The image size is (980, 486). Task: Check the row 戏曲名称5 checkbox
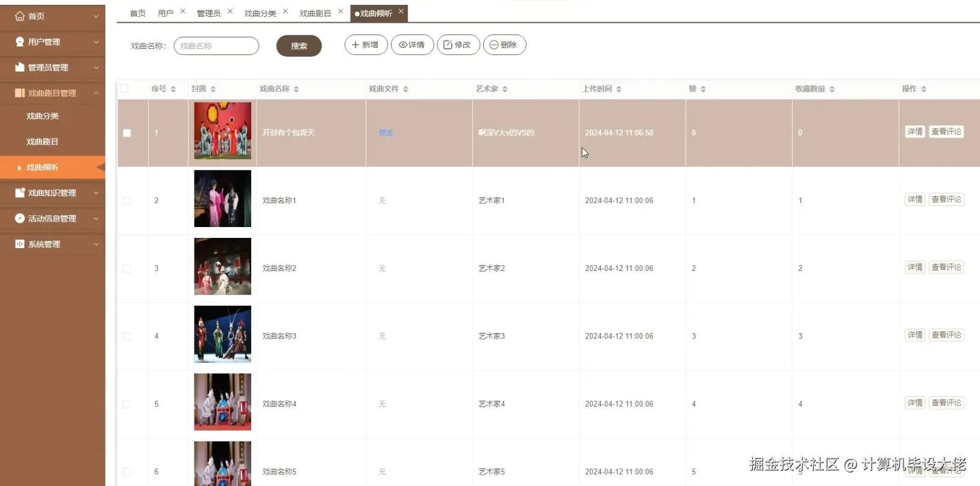pos(127,472)
